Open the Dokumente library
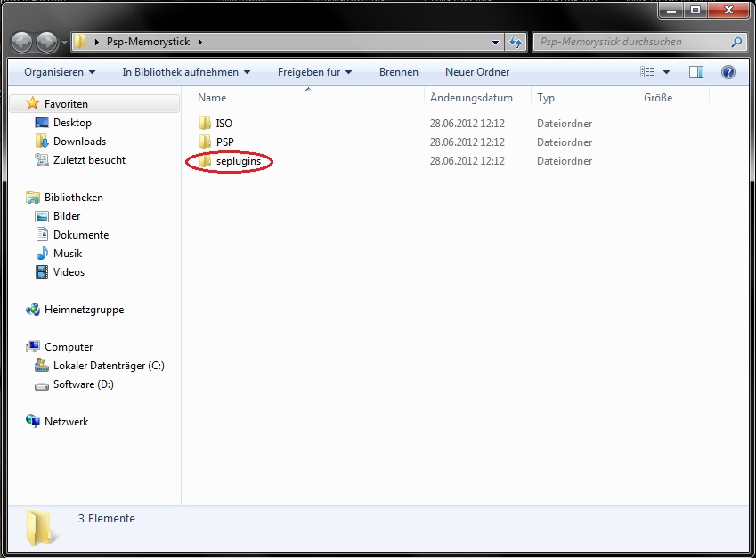 (81, 235)
